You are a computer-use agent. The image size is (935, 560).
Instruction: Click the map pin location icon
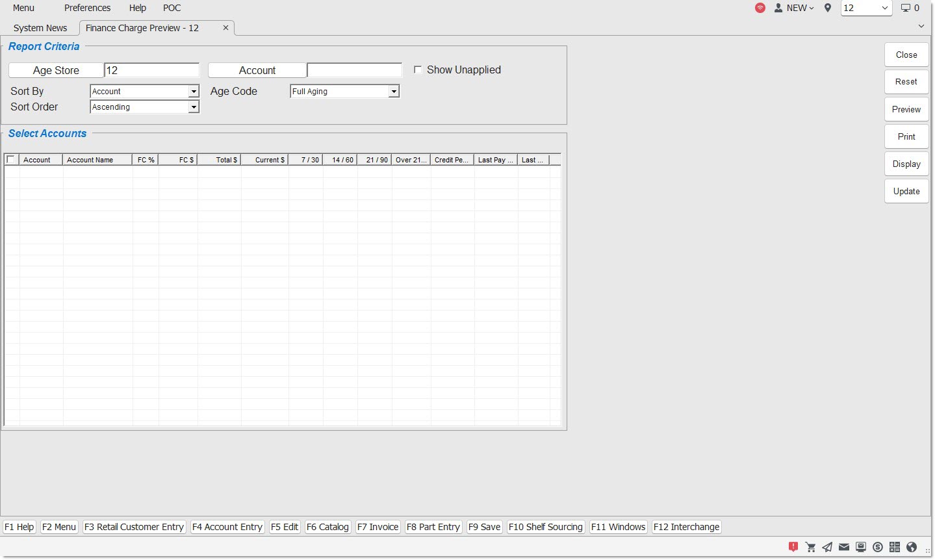tap(828, 8)
